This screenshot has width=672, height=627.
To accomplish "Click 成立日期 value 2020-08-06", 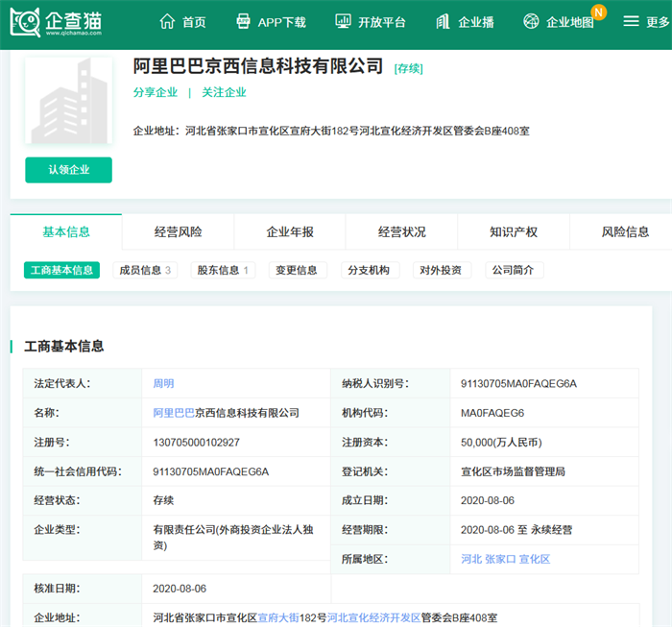I will pyautogui.click(x=488, y=500).
